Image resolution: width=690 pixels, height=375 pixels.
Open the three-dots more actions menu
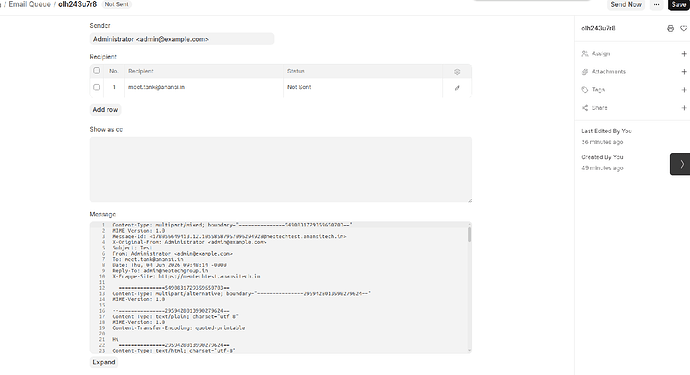tap(657, 4)
